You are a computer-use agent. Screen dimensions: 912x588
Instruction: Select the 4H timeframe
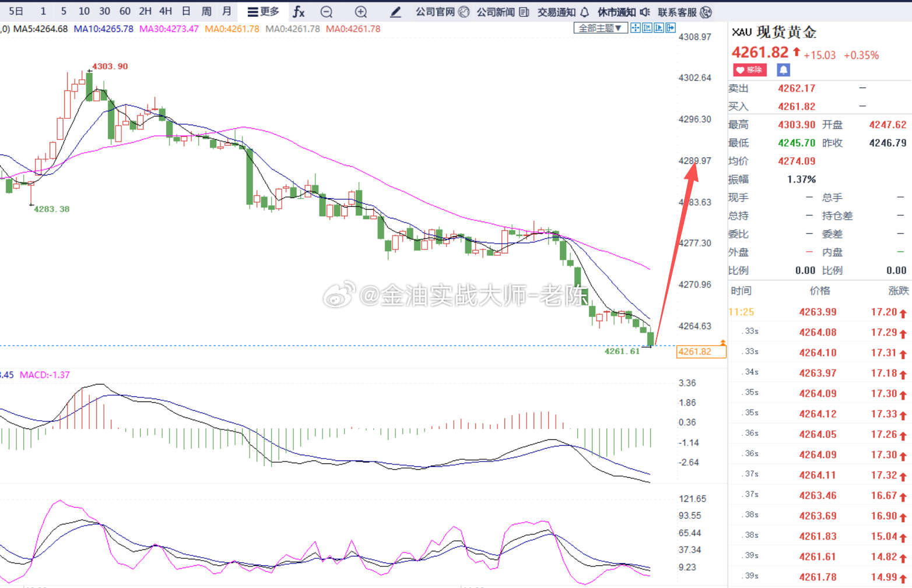pyautogui.click(x=166, y=11)
